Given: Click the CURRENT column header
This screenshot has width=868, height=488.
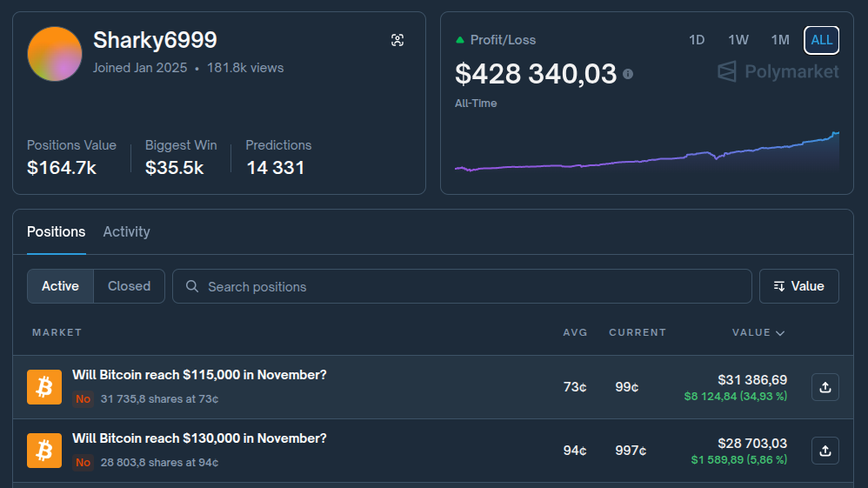Looking at the screenshot, I should 638,332.
